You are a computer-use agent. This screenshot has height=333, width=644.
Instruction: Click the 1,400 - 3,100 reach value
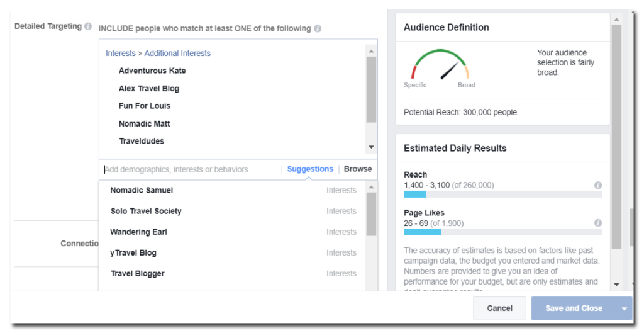(427, 186)
